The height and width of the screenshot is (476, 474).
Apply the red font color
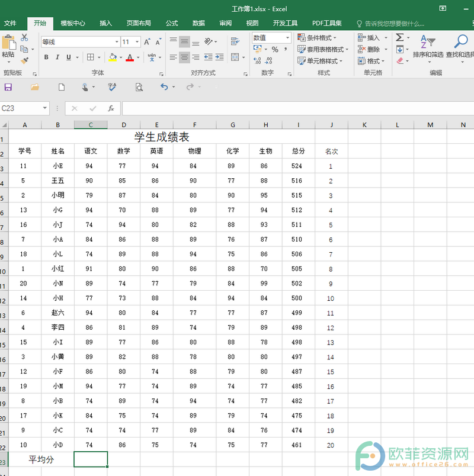tap(130, 57)
